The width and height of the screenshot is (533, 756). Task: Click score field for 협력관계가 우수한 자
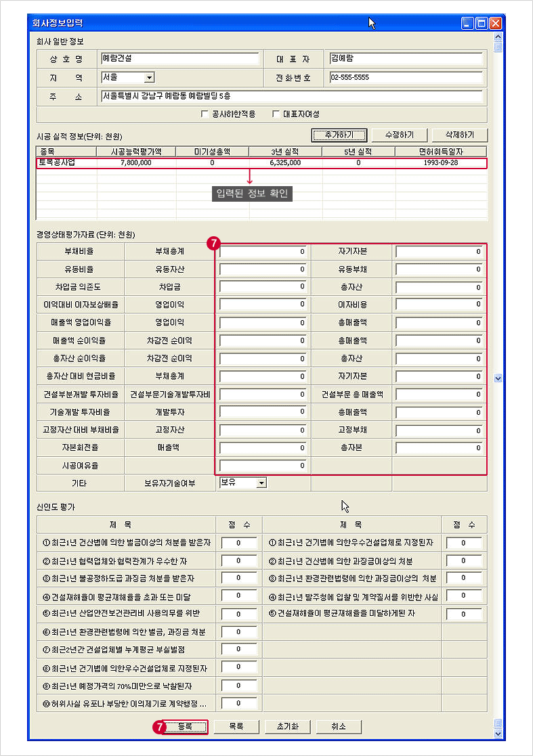(x=239, y=561)
